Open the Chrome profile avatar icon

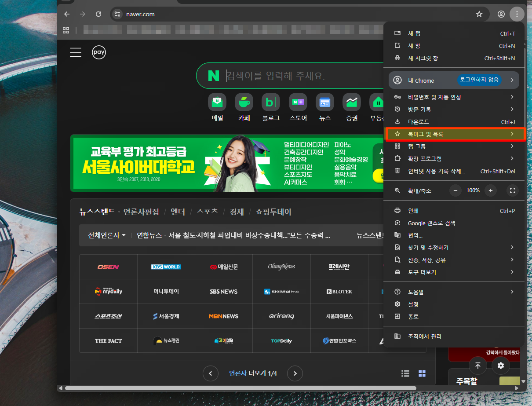click(x=501, y=14)
